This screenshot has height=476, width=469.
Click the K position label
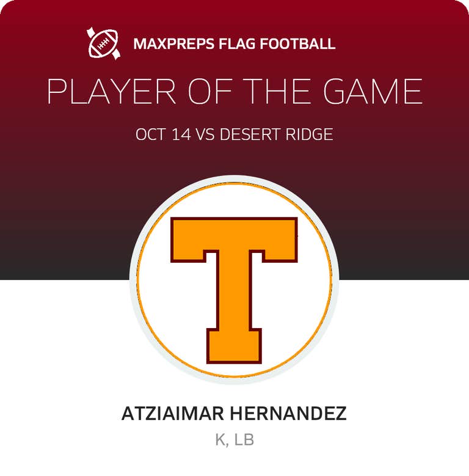point(220,440)
